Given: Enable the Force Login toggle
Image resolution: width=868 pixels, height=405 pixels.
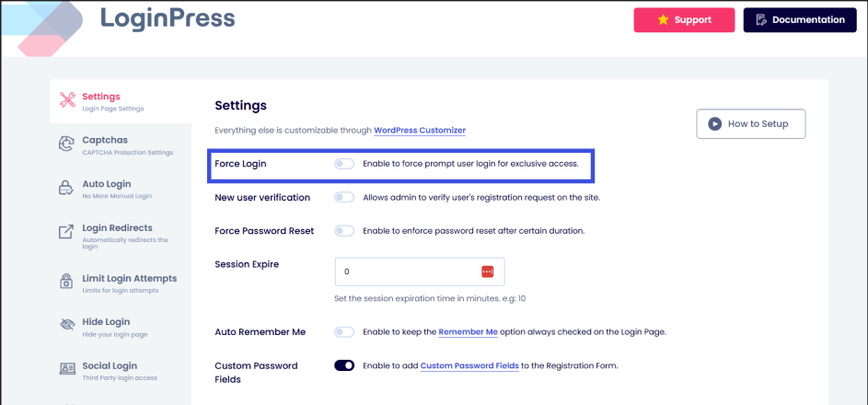Looking at the screenshot, I should pyautogui.click(x=344, y=164).
